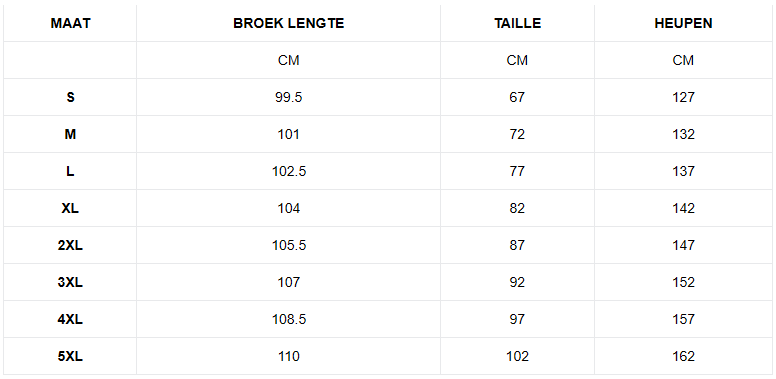
Task: Click the 108.5 broek lengte cell
Action: click(x=289, y=320)
